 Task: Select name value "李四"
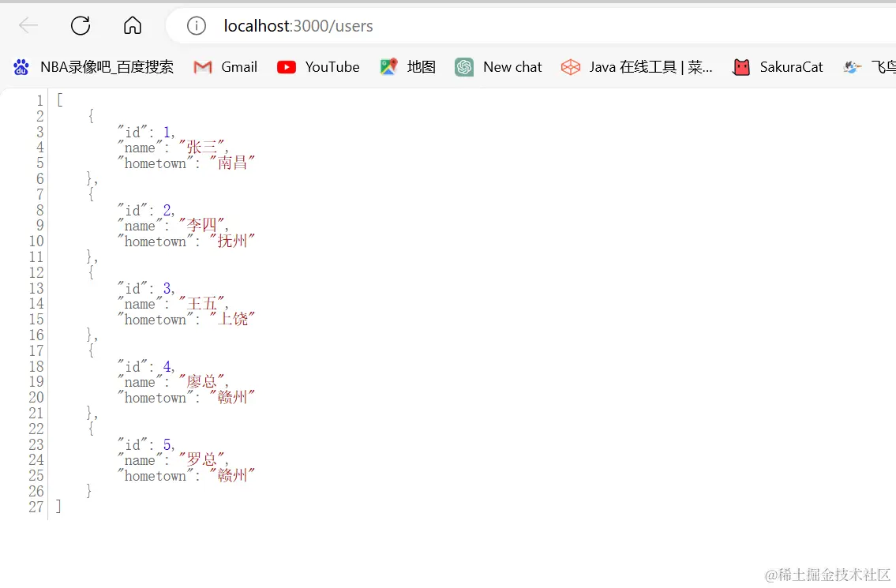click(202, 225)
